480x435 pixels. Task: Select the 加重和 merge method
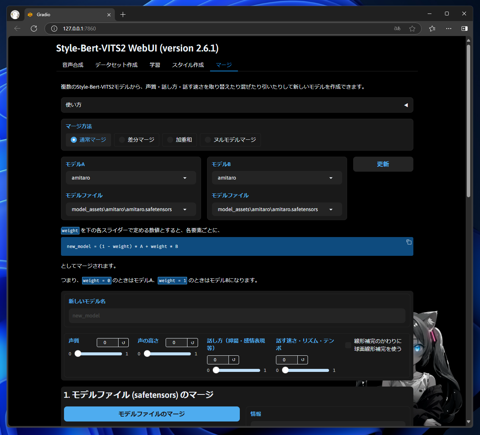180,140
